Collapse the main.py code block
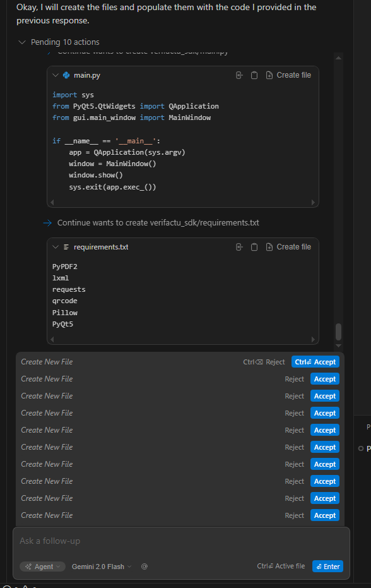 tap(56, 75)
